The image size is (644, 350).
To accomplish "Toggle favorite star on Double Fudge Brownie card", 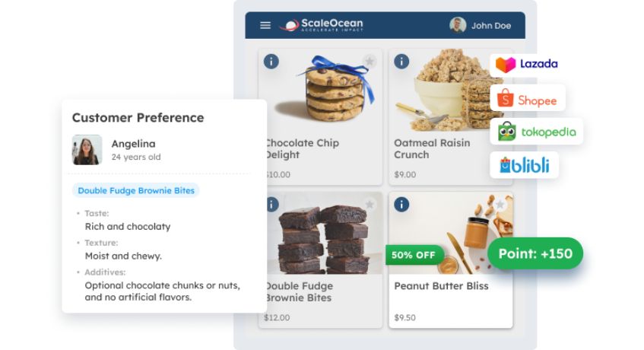I will coord(370,204).
